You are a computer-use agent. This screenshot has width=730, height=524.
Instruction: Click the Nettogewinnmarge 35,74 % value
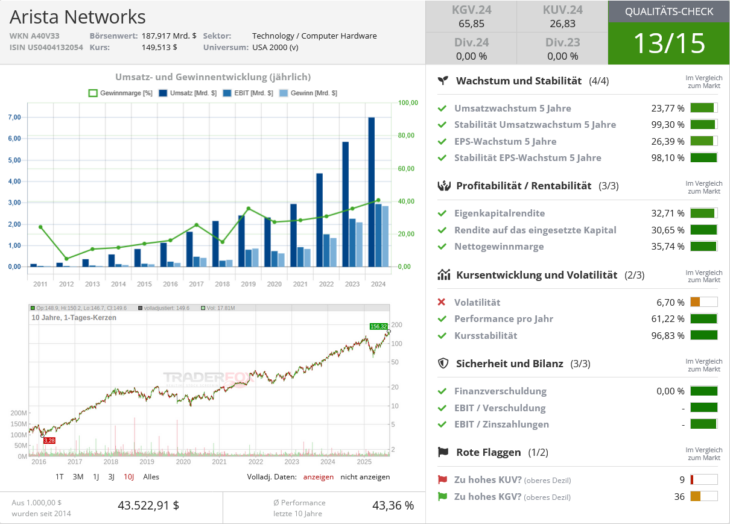668,246
